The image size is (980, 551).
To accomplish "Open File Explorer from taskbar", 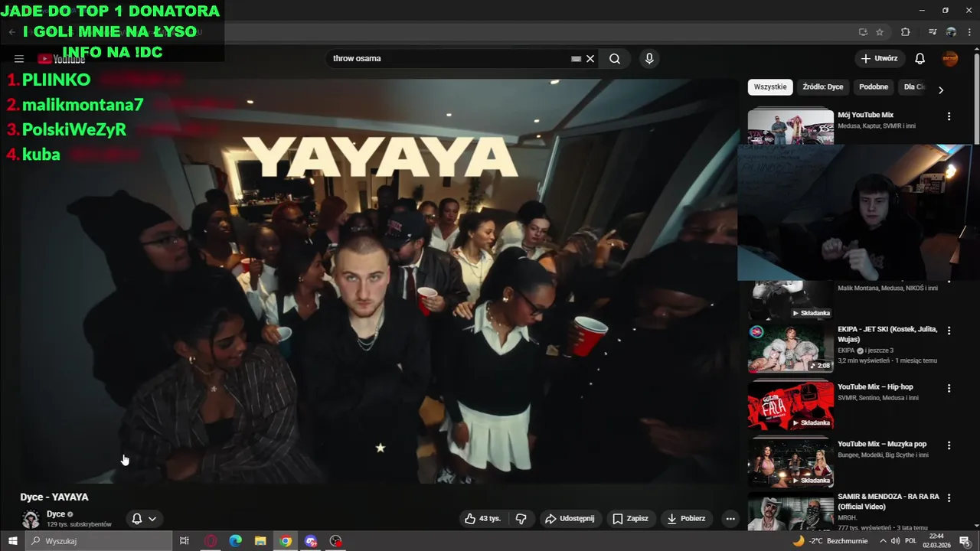I will click(260, 541).
